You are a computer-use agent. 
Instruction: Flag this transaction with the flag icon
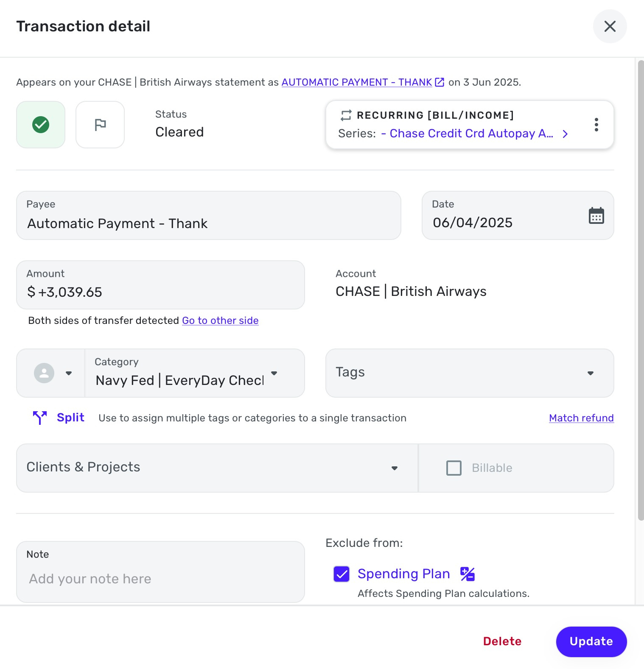(100, 125)
